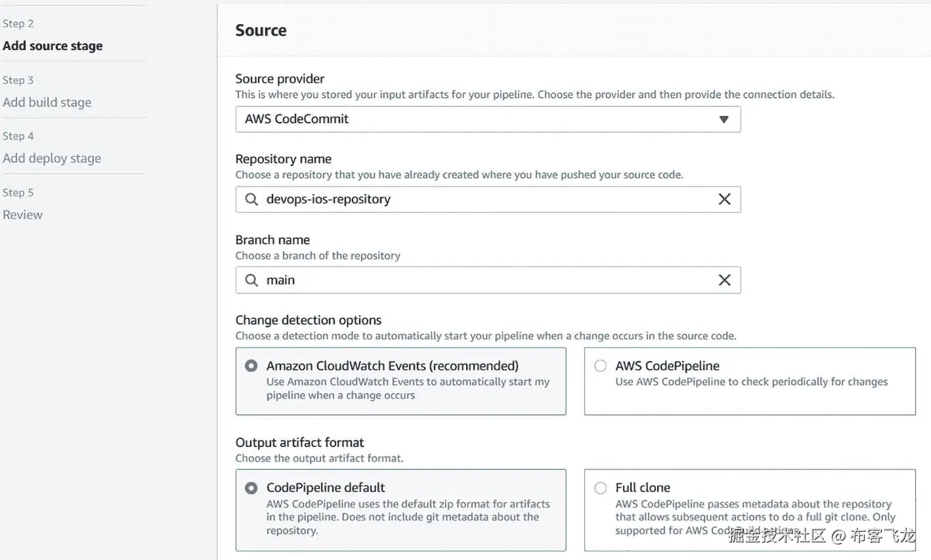Viewport: 931px width, 560px height.
Task: Expand the AWS CodeCommit provider combo box
Action: click(x=487, y=119)
